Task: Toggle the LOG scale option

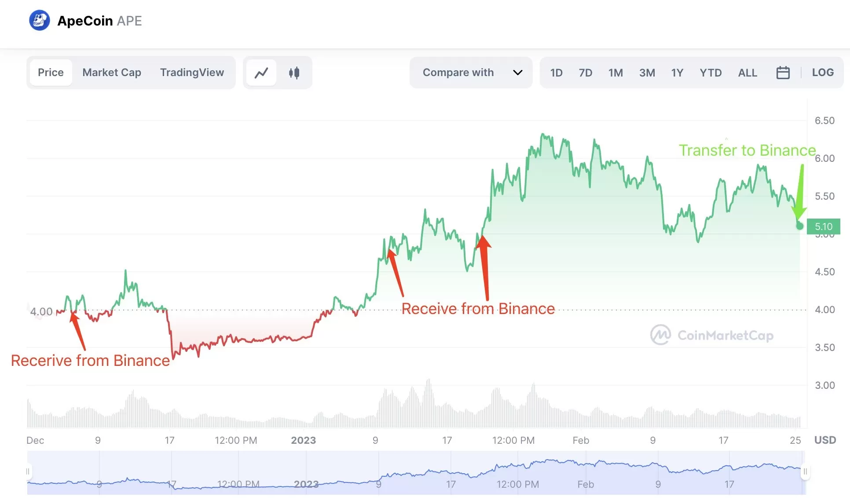Action: pos(823,73)
